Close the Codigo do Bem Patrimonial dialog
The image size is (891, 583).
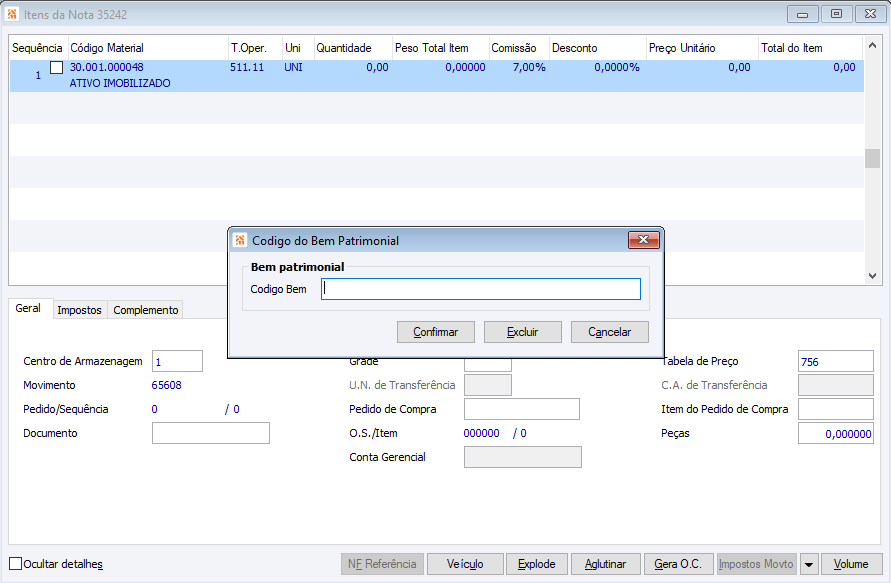(644, 240)
